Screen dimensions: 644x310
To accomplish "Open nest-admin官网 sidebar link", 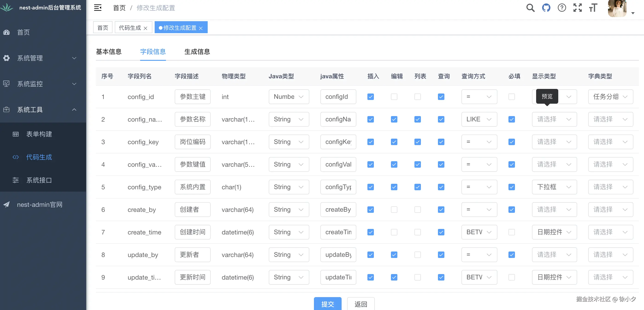I will 39,205.
